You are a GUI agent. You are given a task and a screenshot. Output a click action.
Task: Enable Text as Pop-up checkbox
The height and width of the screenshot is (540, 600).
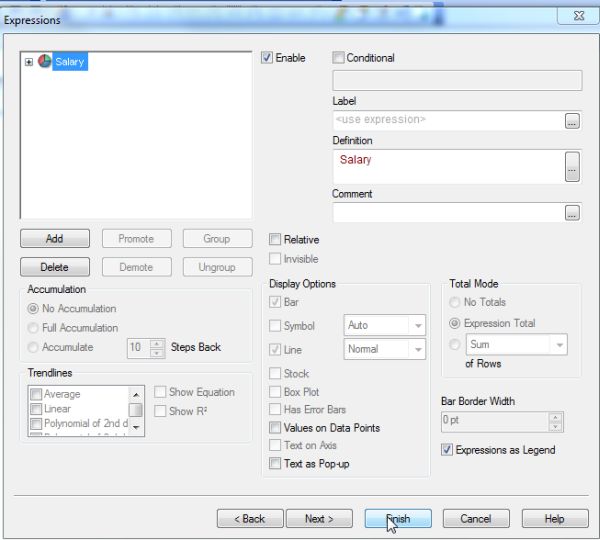click(275, 463)
